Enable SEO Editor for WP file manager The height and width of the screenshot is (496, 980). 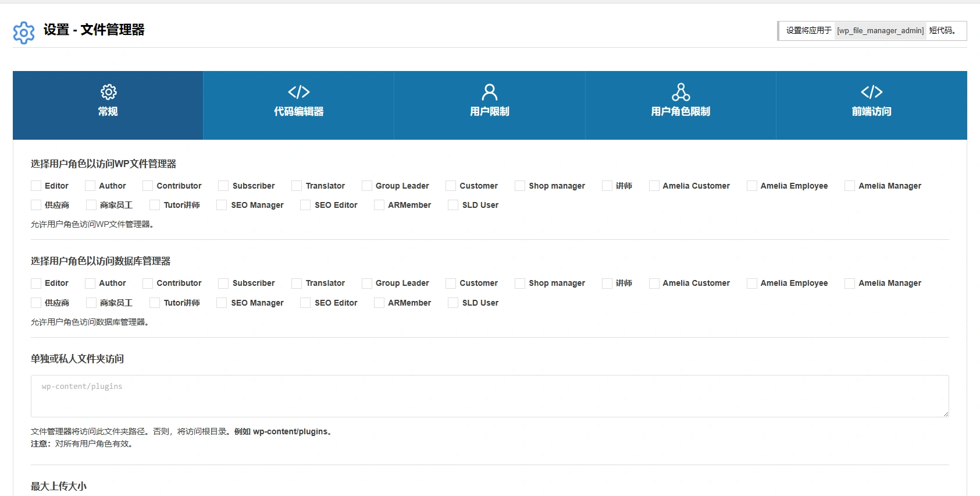[x=305, y=205]
